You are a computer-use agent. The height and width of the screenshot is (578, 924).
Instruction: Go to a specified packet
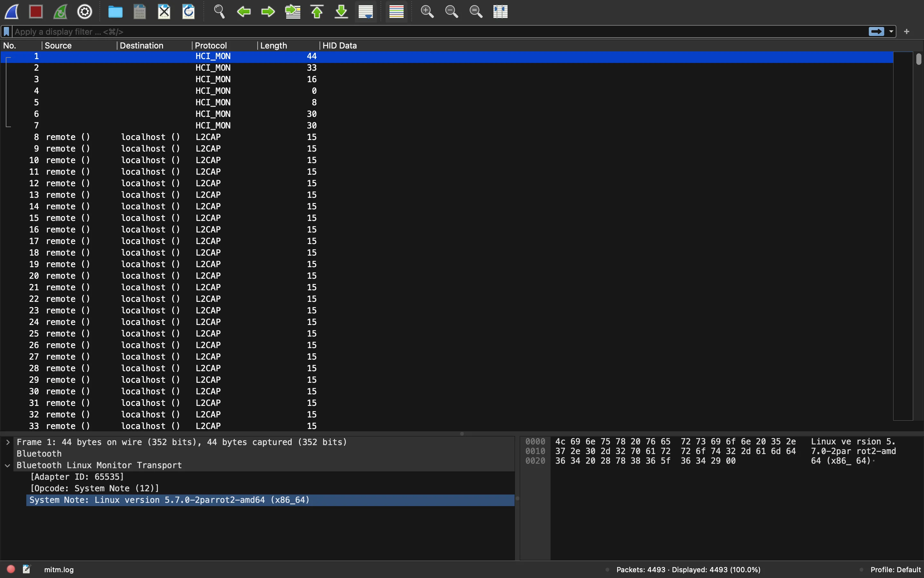click(x=293, y=12)
